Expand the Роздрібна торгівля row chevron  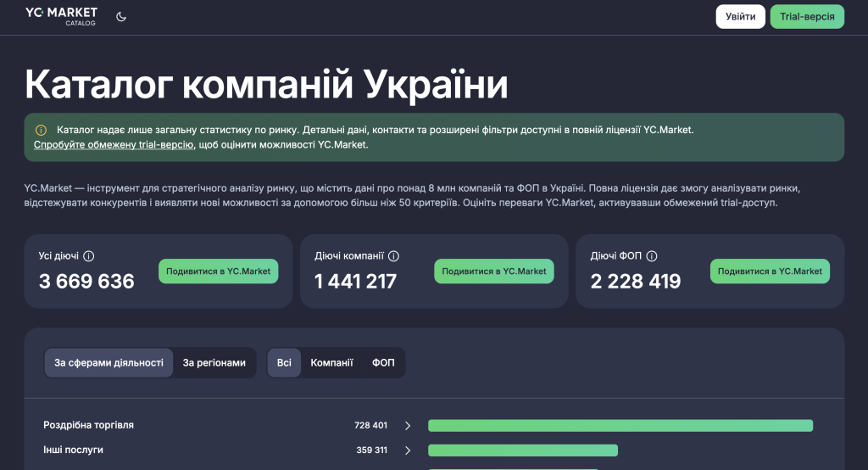pos(408,426)
